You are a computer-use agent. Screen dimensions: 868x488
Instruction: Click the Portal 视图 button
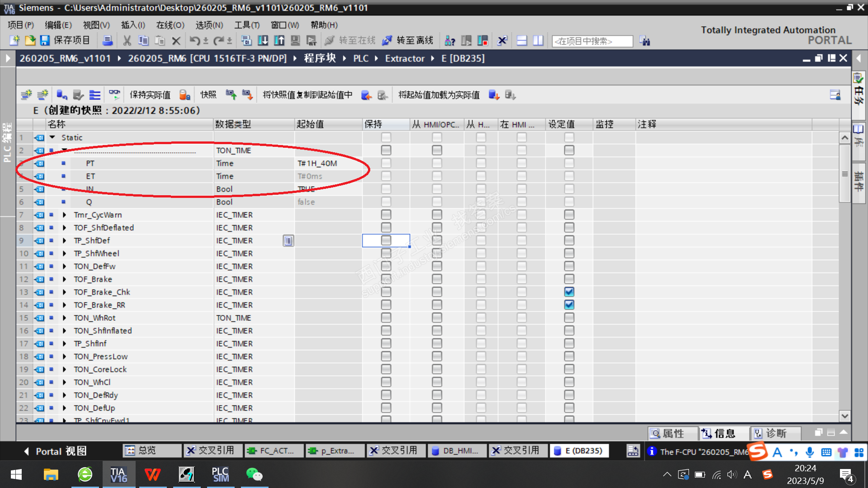click(55, 451)
